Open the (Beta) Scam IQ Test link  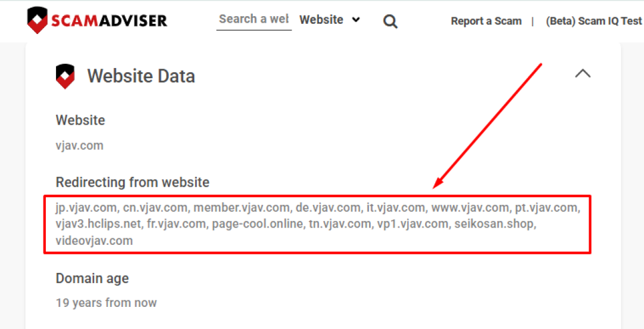coord(593,21)
